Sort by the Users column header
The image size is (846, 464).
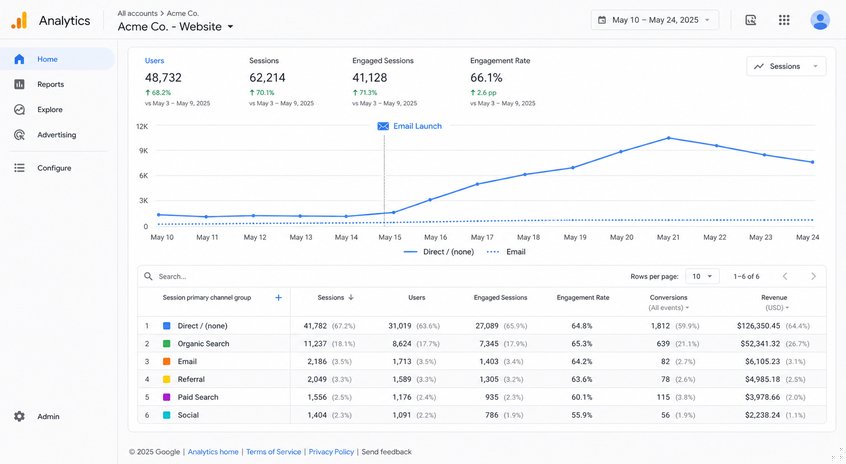[417, 297]
